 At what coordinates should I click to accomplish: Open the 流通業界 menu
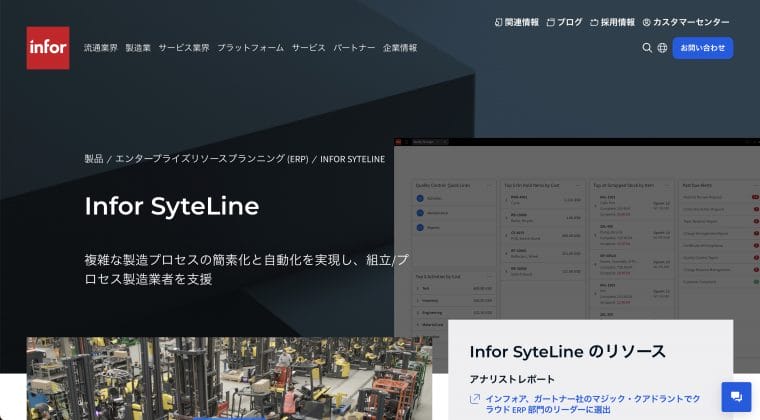[x=101, y=47]
